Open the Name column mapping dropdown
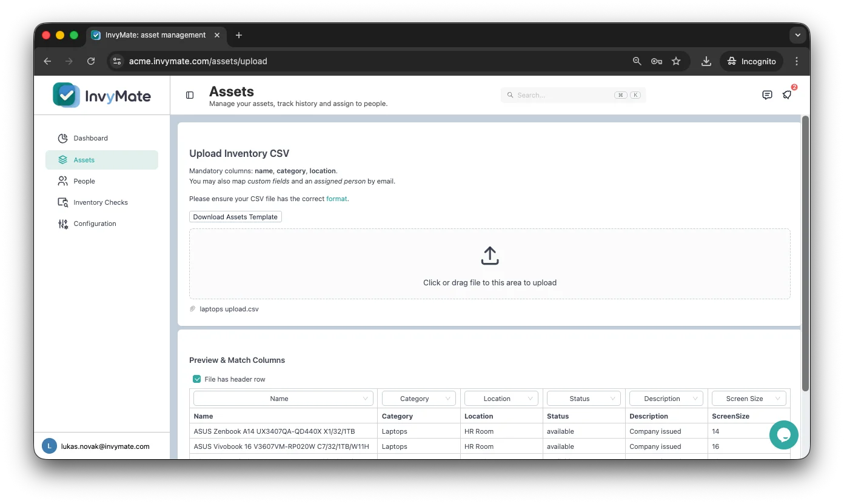 click(283, 399)
